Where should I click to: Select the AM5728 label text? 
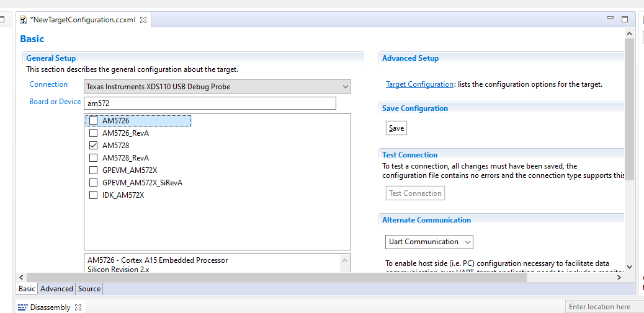click(x=116, y=145)
